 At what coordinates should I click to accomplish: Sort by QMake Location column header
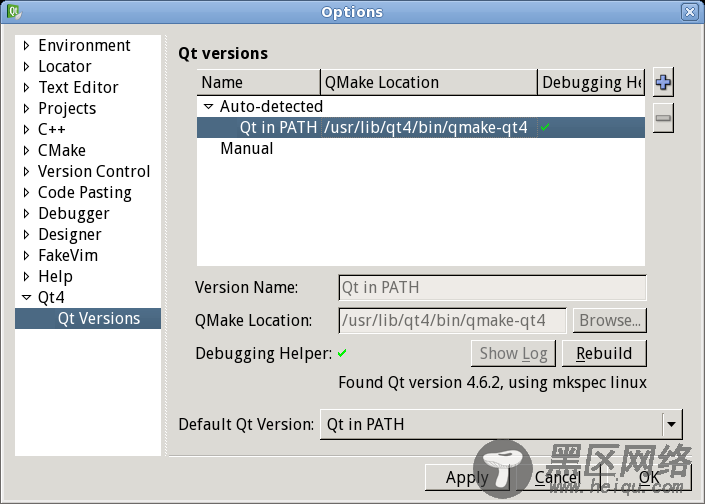[429, 82]
